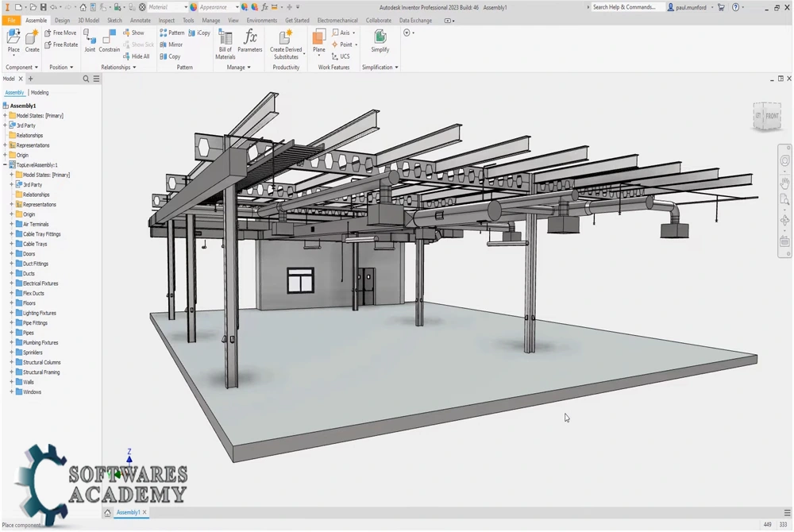Add a new browser panel with plus
The height and width of the screenshot is (532, 794).
(30, 79)
